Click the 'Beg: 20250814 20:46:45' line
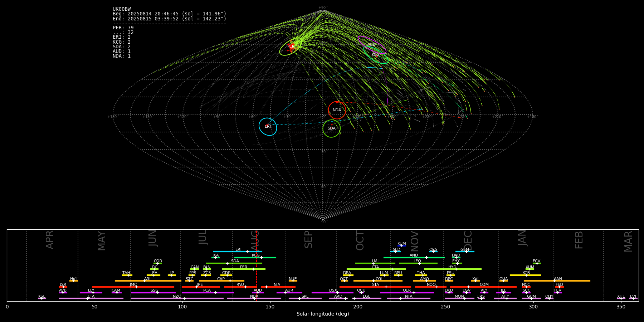644x322 pixels. pyautogui.click(x=170, y=14)
